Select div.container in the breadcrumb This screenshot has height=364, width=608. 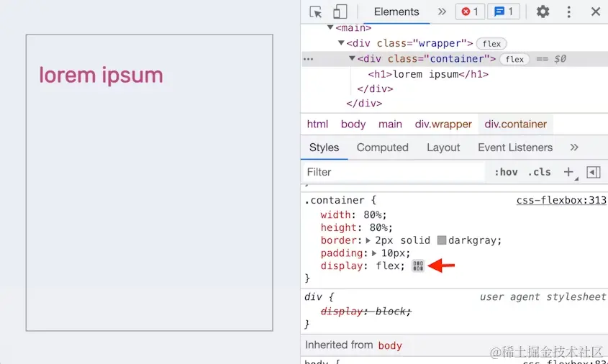(x=515, y=124)
